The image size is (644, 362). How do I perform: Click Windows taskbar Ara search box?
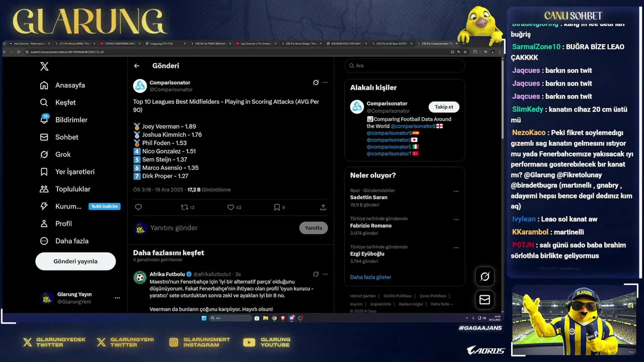pyautogui.click(x=230, y=318)
